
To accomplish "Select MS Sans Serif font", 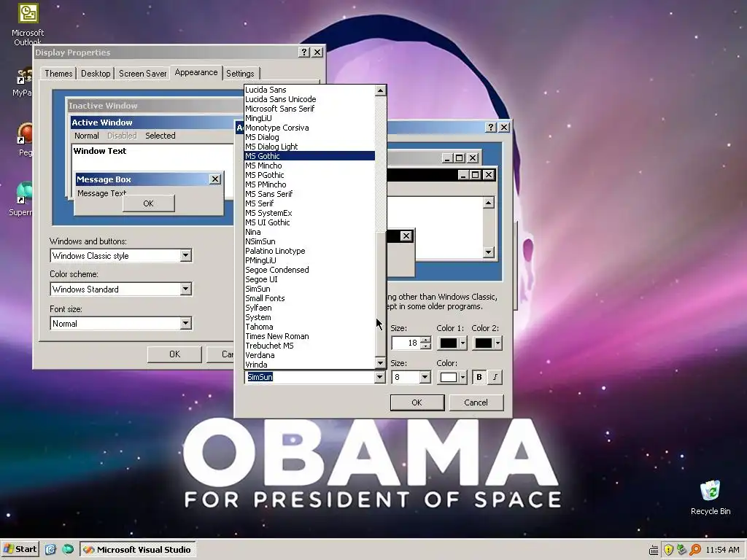I will [309, 194].
